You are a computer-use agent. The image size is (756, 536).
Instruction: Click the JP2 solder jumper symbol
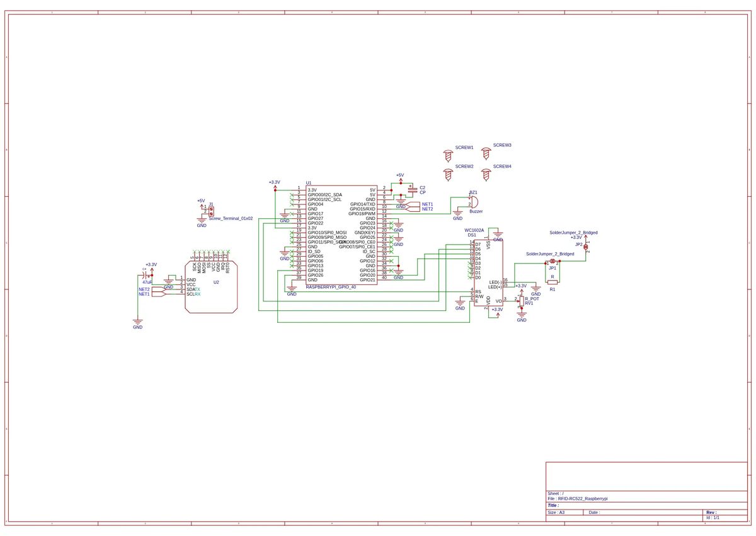coord(586,247)
